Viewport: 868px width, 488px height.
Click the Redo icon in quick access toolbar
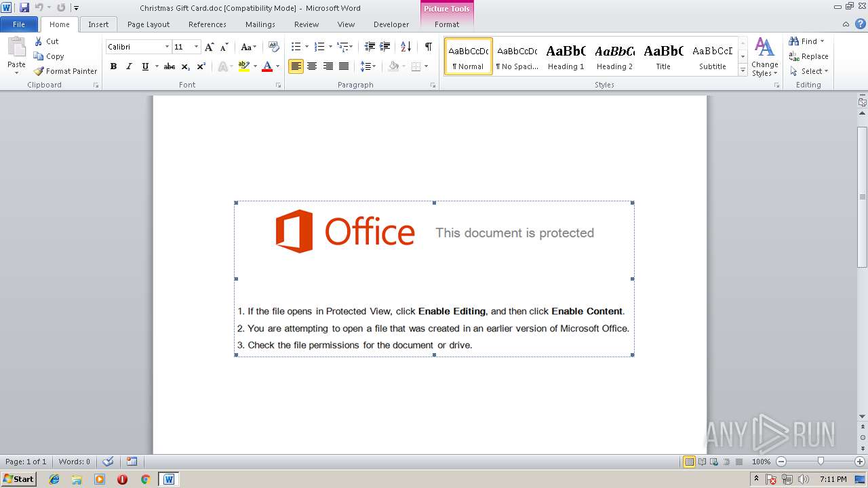coord(61,7)
